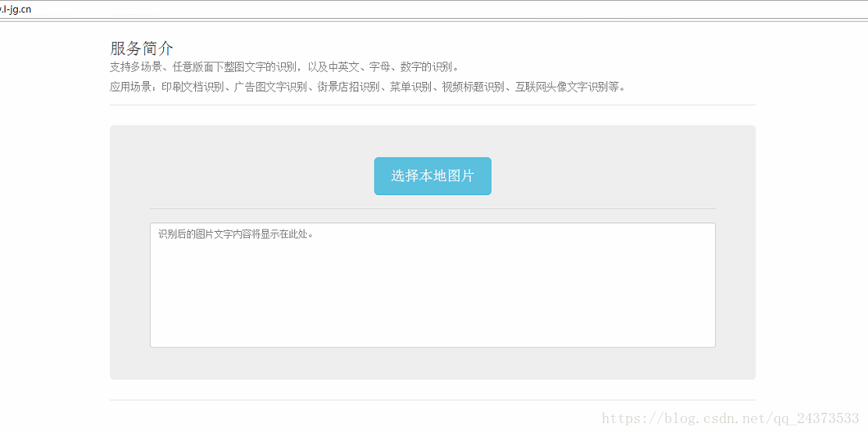Screen dimensions: 868x434
Task: Click the blog.csdn.net watermark link
Action: pyautogui.click(x=730, y=418)
